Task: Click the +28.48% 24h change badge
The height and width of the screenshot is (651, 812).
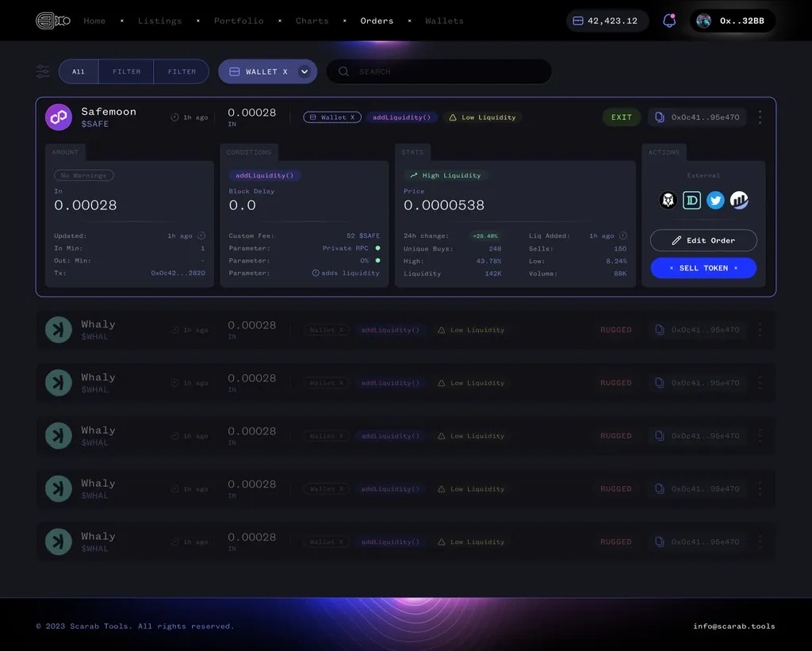Action: (x=485, y=236)
